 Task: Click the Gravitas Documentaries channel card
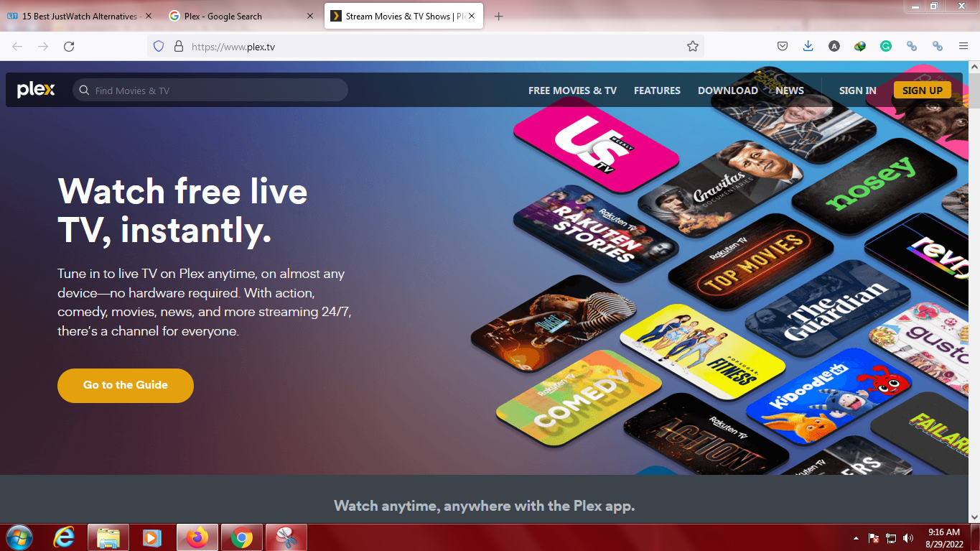721,189
